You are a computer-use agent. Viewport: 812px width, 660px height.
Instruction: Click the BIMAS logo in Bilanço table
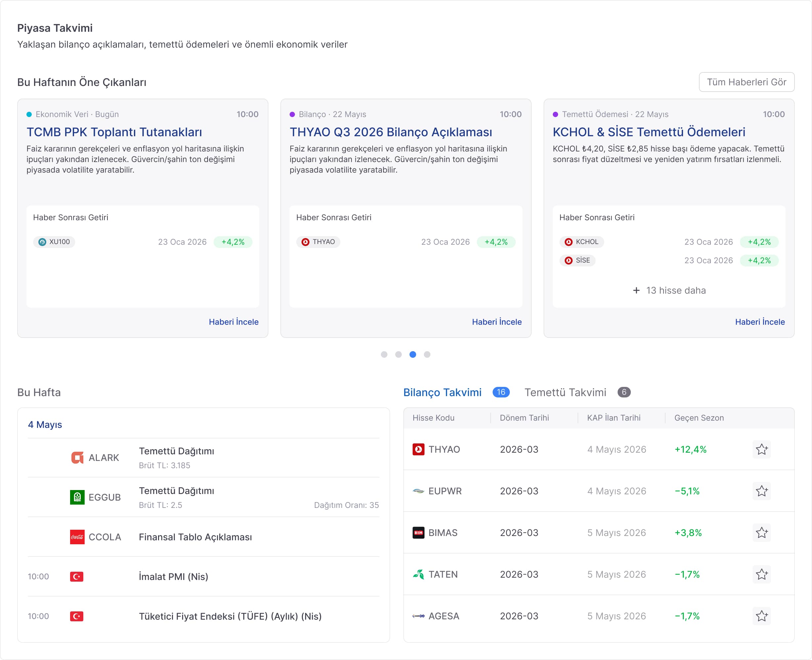[x=419, y=533]
